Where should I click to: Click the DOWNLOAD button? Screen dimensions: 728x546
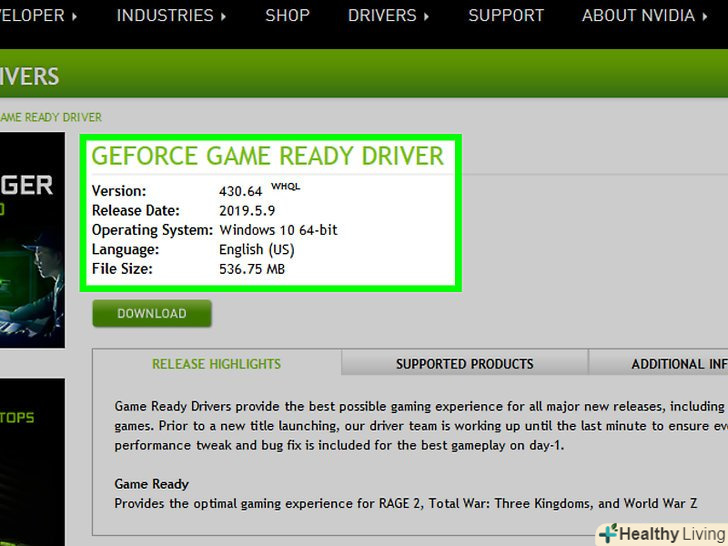tap(152, 313)
